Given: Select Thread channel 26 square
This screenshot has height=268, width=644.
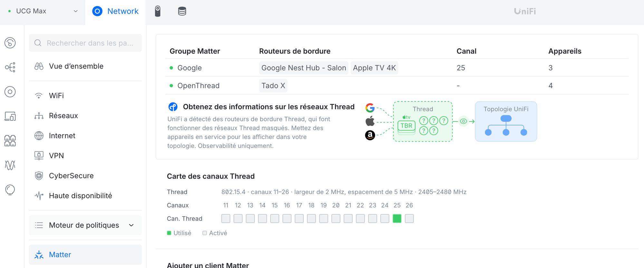Looking at the screenshot, I should tap(409, 218).
